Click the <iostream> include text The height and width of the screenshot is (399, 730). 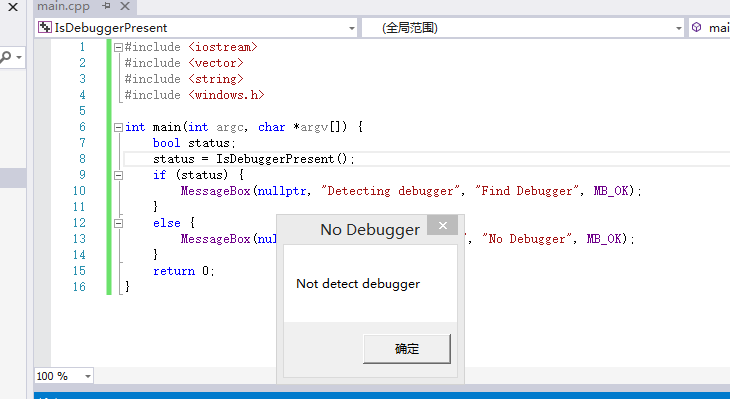pos(223,47)
